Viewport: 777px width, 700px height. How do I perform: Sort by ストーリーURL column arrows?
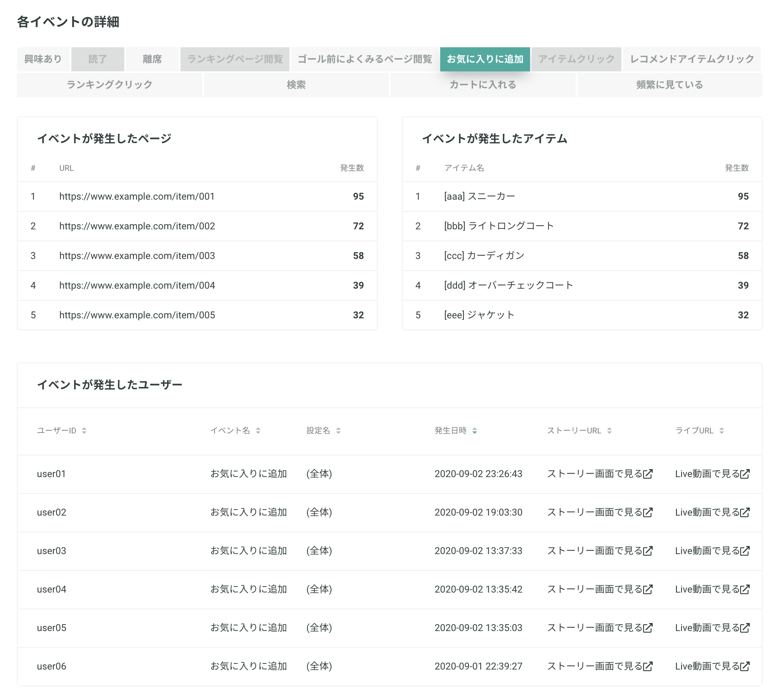pos(609,431)
